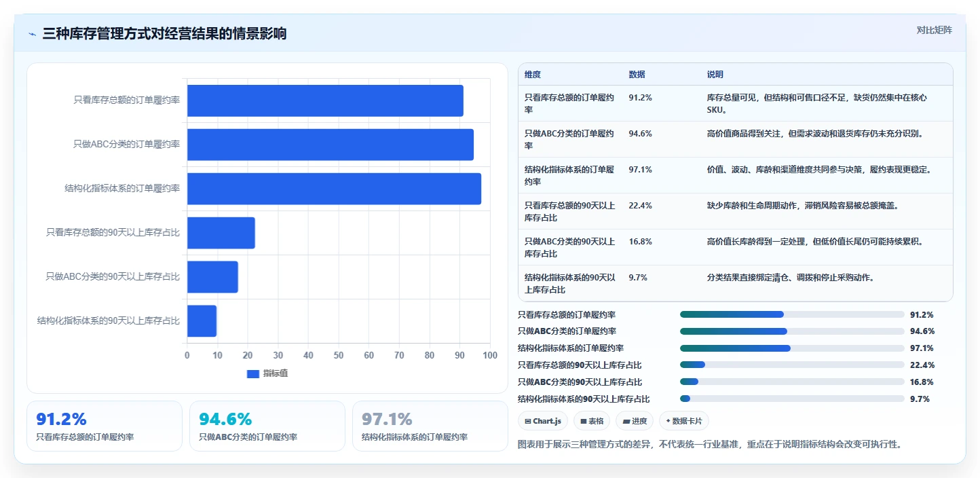Click the bar for 只做ABC分类的90天以上库存占比
This screenshot has width=980, height=478.
point(212,277)
